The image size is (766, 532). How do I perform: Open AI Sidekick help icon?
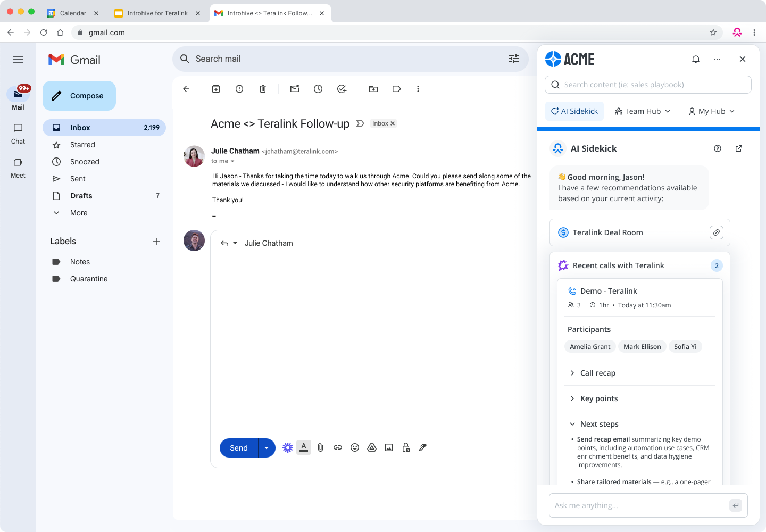coord(718,148)
